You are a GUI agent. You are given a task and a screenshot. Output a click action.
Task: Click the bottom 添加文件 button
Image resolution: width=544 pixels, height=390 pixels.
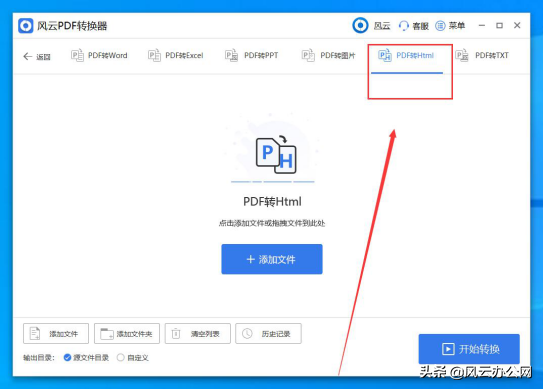tap(56, 334)
